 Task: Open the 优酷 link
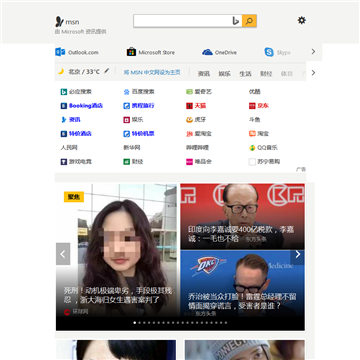(255, 92)
